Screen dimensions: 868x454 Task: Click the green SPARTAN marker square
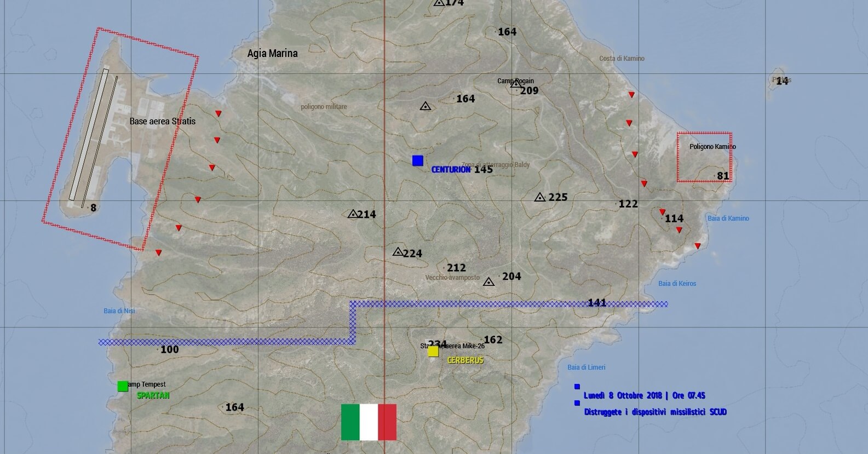[123, 386]
